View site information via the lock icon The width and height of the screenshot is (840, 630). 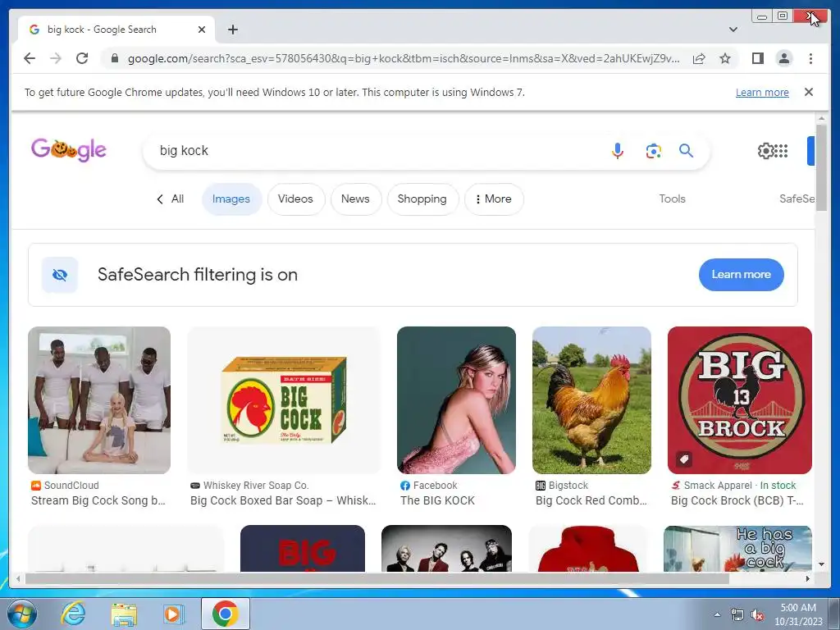pyautogui.click(x=114, y=58)
